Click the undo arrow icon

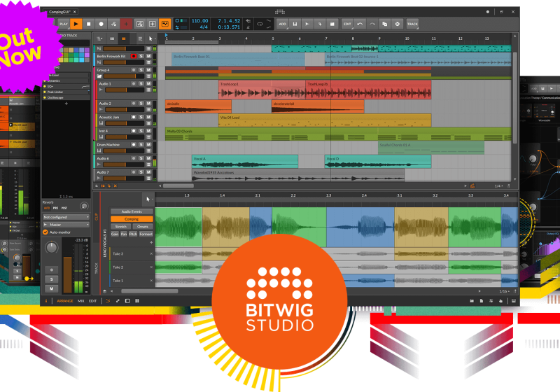[360, 24]
